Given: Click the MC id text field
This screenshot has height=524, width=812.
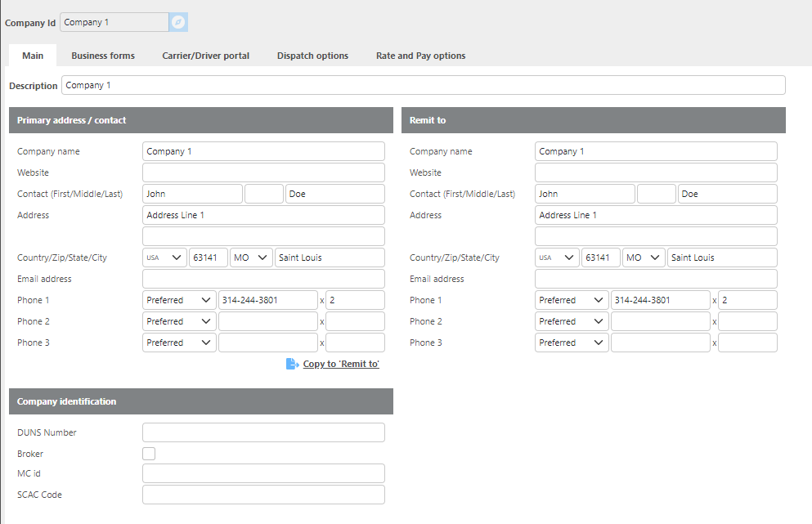Looking at the screenshot, I should click(x=263, y=473).
